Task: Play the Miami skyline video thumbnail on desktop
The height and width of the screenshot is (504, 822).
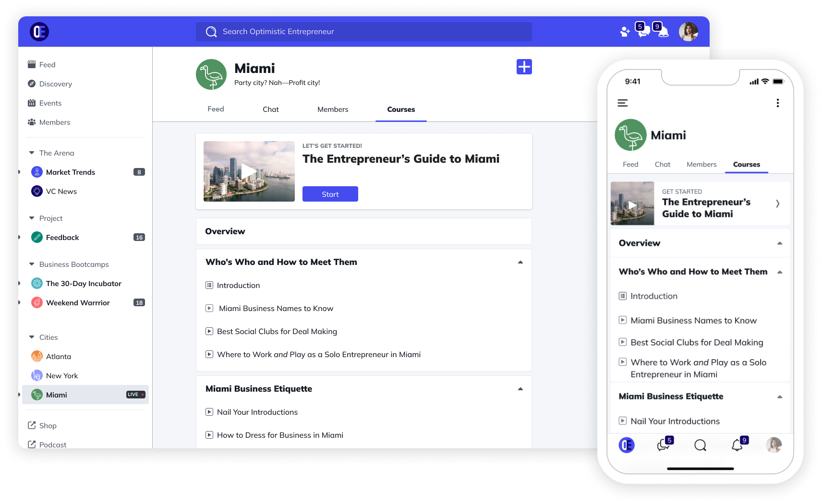Action: click(249, 171)
